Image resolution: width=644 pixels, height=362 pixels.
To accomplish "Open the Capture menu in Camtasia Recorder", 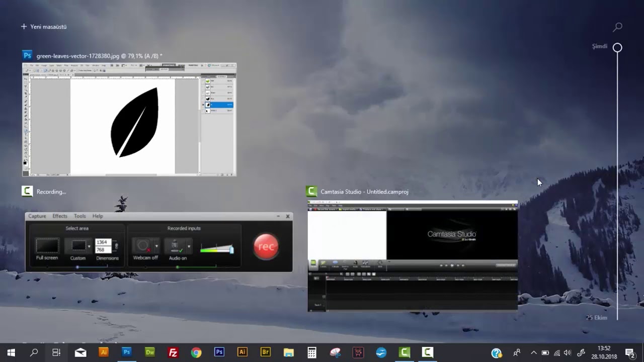I will pos(37,216).
